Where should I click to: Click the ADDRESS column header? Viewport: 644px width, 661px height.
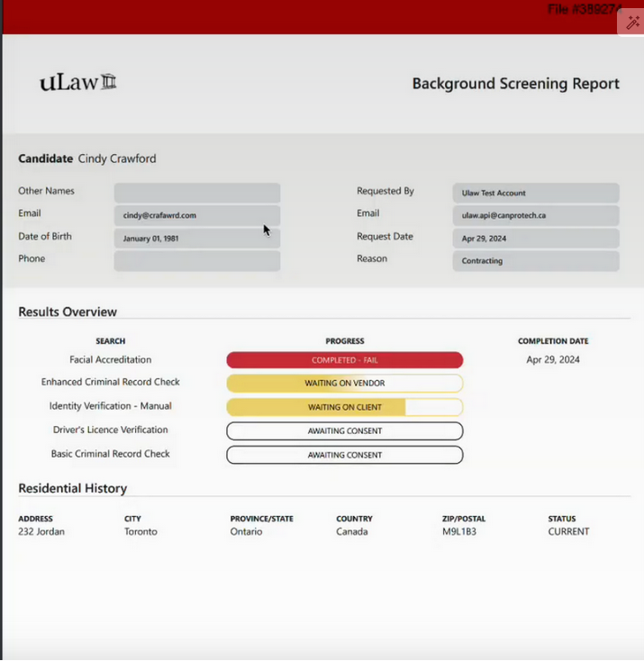coord(35,519)
